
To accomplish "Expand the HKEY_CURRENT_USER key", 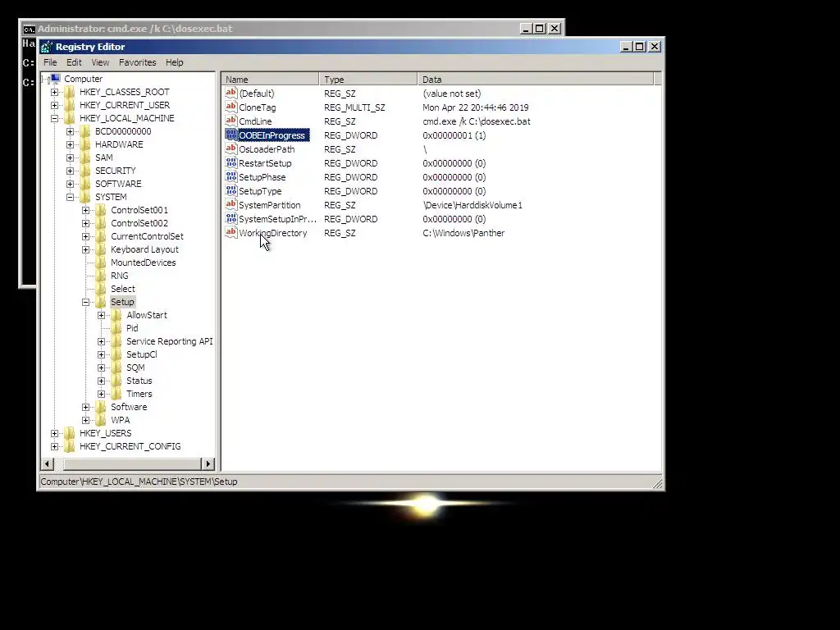I will tap(55, 105).
